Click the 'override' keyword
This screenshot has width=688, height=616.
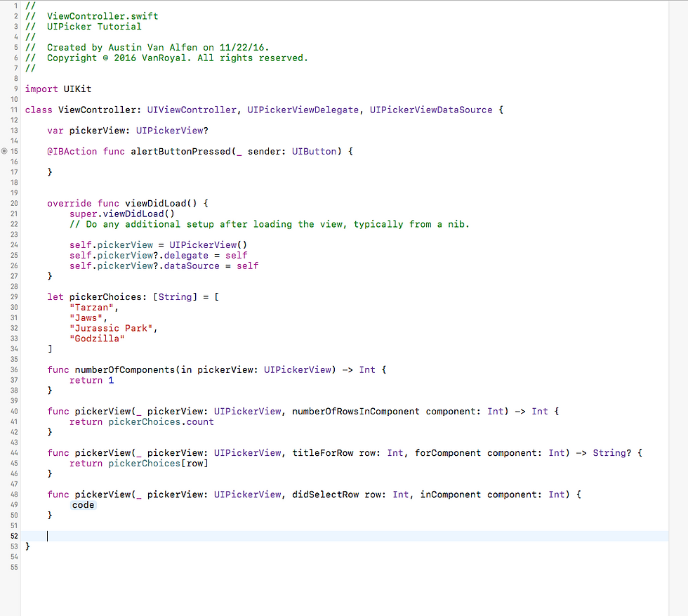tap(70, 203)
